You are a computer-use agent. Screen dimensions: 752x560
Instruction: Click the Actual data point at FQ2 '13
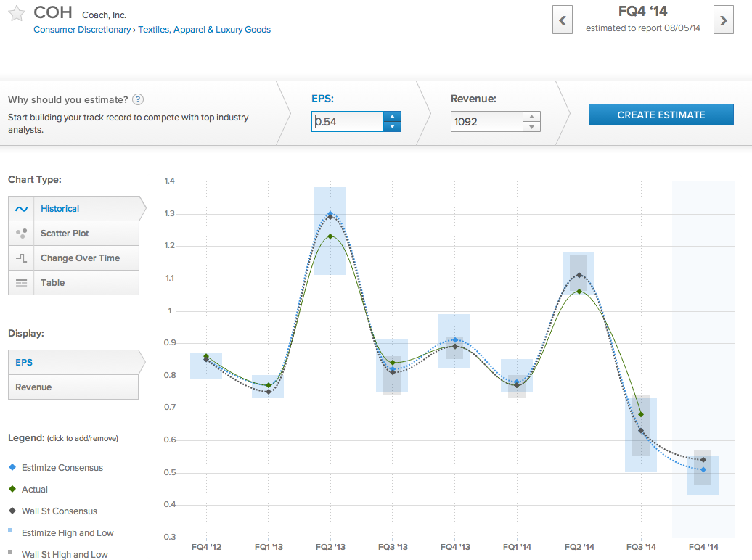330,236
